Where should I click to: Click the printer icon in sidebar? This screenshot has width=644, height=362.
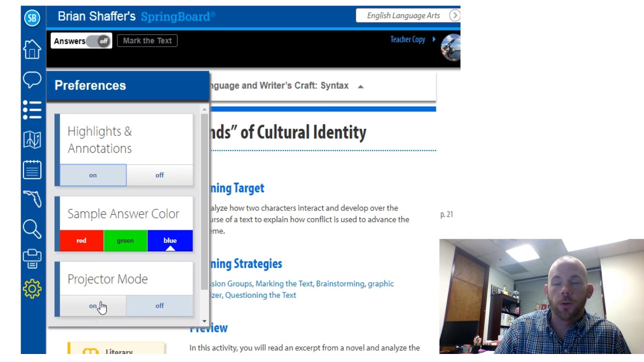[32, 258]
